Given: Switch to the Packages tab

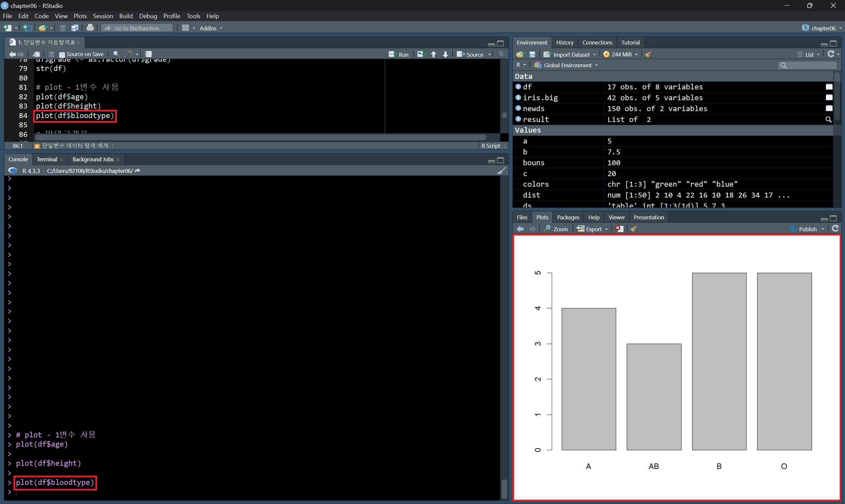Looking at the screenshot, I should point(568,217).
